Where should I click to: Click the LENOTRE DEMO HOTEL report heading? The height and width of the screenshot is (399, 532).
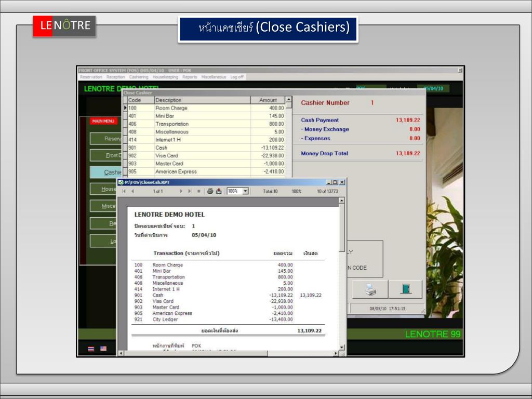[x=170, y=215]
